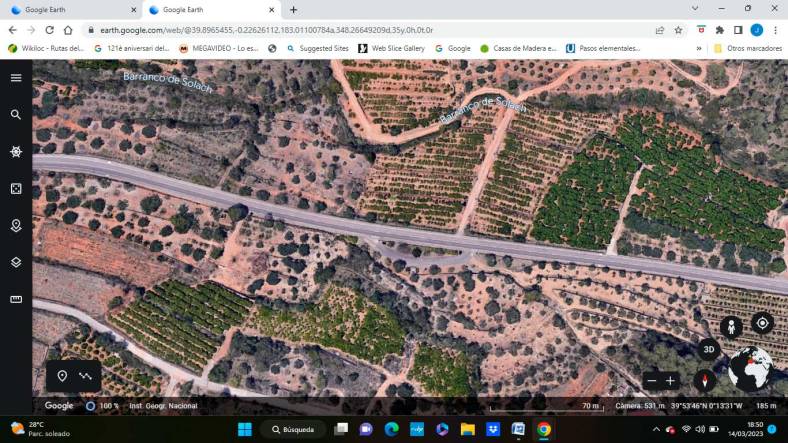Open the search tool in sidebar
This screenshot has height=443, width=788.
coord(16,115)
